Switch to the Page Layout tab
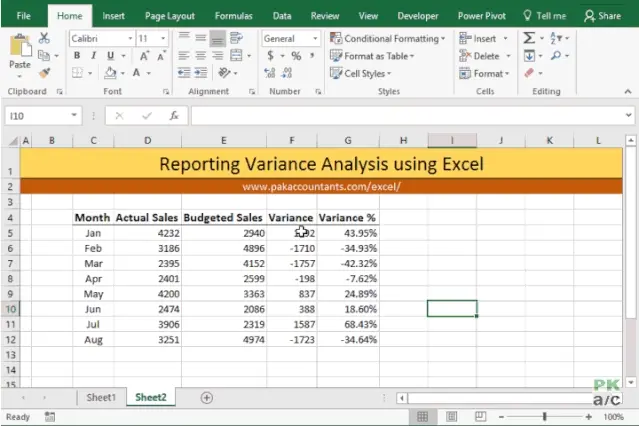Viewport: 639px width, 426px height. pos(170,16)
